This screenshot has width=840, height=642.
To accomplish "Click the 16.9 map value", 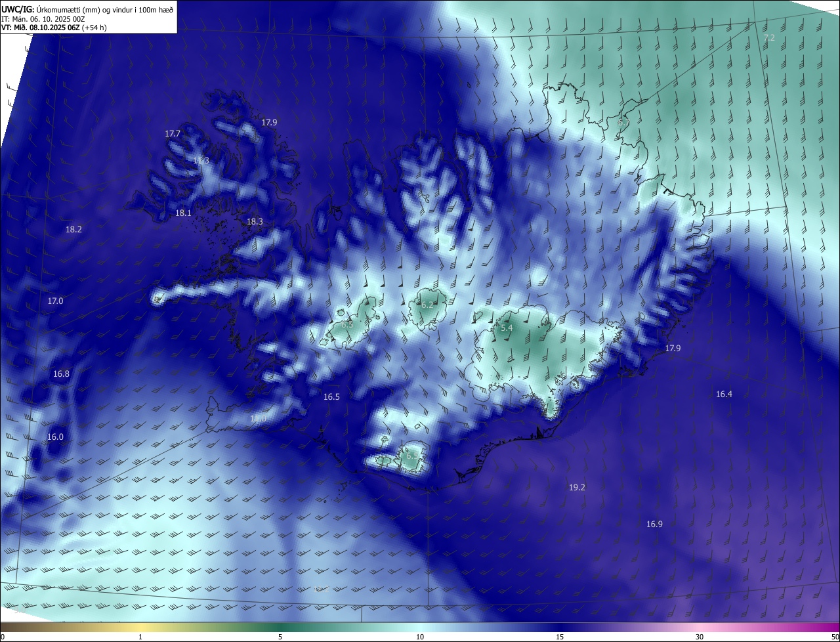I will [654, 524].
